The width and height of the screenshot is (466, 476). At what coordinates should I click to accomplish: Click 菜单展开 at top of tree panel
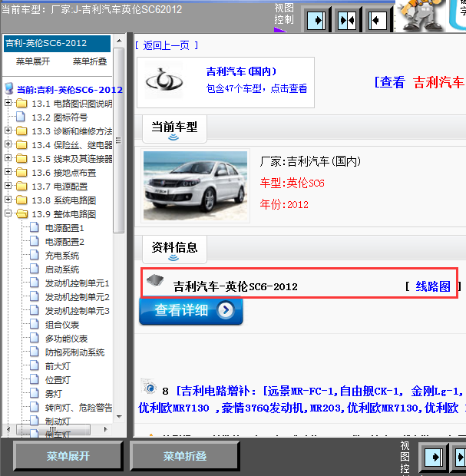(x=33, y=61)
